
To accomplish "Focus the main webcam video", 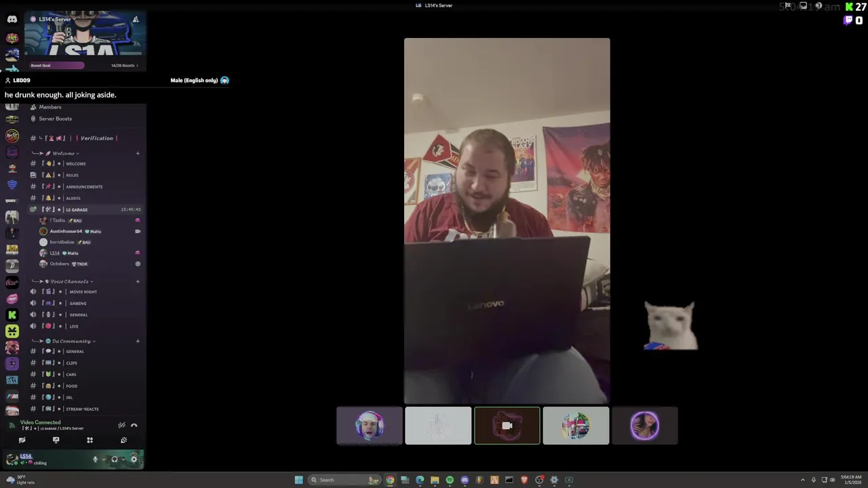I will tap(507, 221).
